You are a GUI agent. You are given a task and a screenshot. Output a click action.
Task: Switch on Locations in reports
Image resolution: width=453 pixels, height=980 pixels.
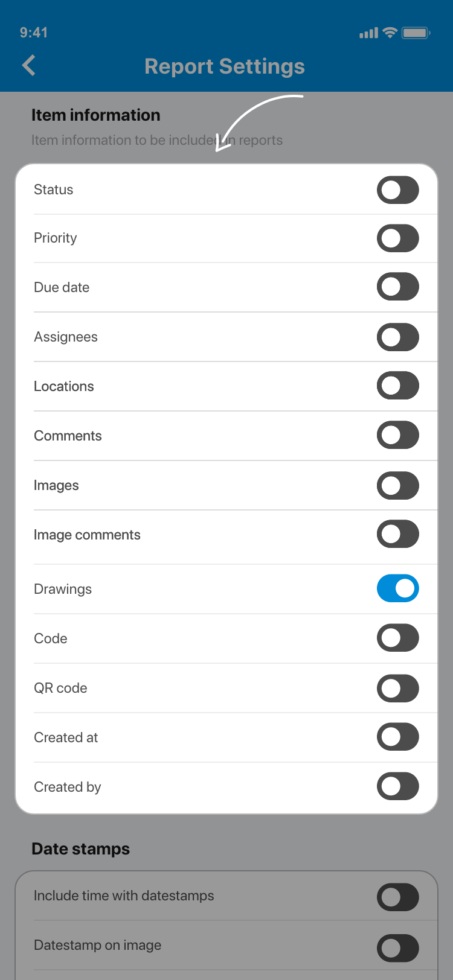pyautogui.click(x=397, y=386)
